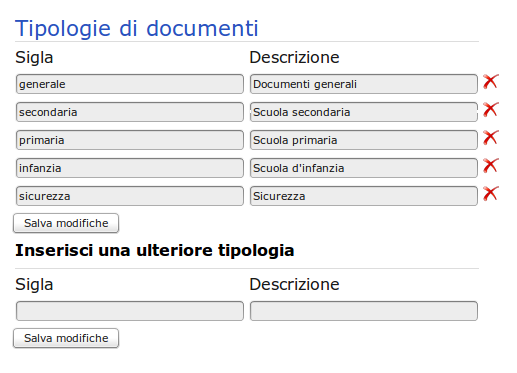This screenshot has width=517, height=373.
Task: Delete the 'generale' document type row
Action: click(x=490, y=82)
